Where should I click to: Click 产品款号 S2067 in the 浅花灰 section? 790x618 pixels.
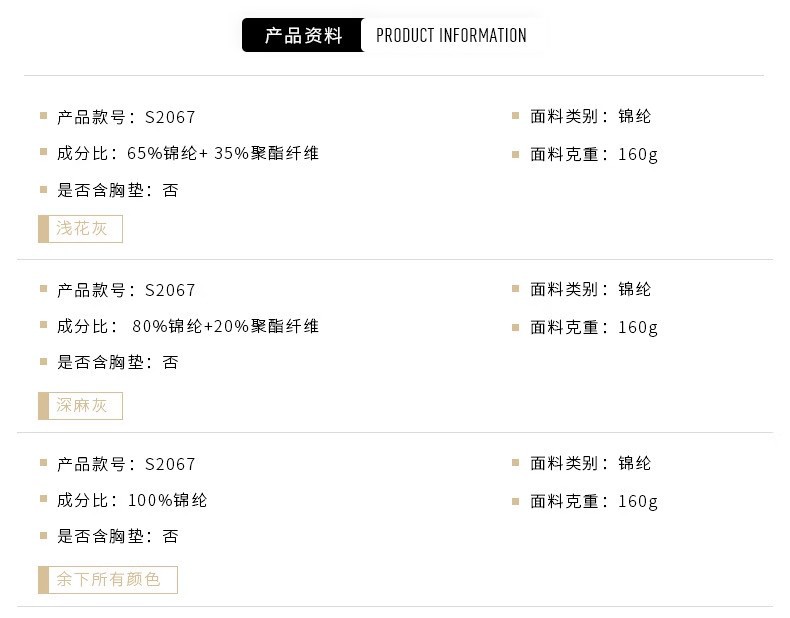pos(126,117)
